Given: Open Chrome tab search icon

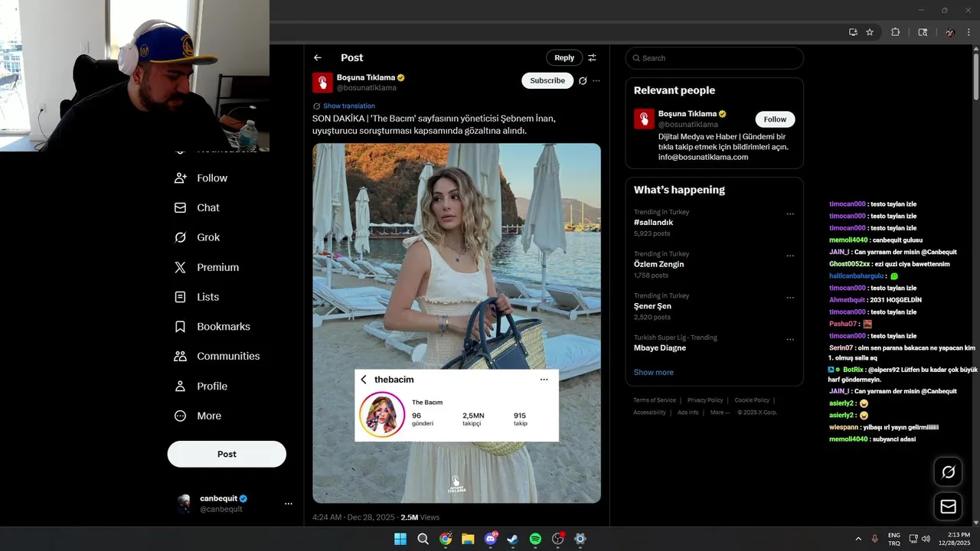Looking at the screenshot, I should coord(923,32).
